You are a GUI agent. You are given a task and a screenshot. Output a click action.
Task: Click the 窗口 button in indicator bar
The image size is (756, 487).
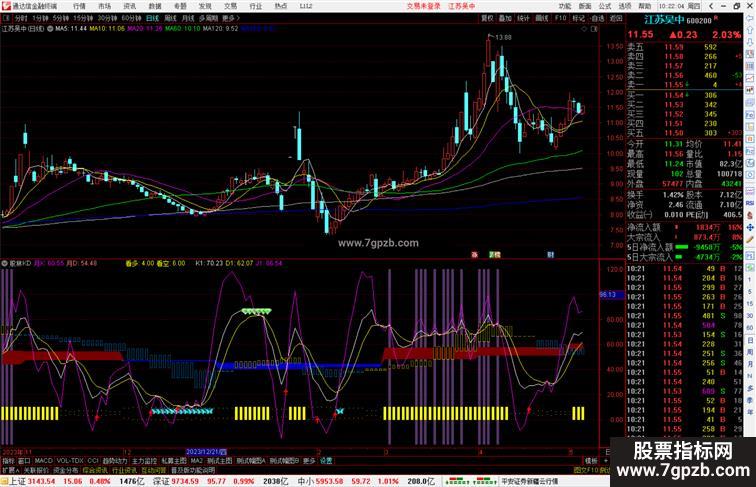pos(24,461)
